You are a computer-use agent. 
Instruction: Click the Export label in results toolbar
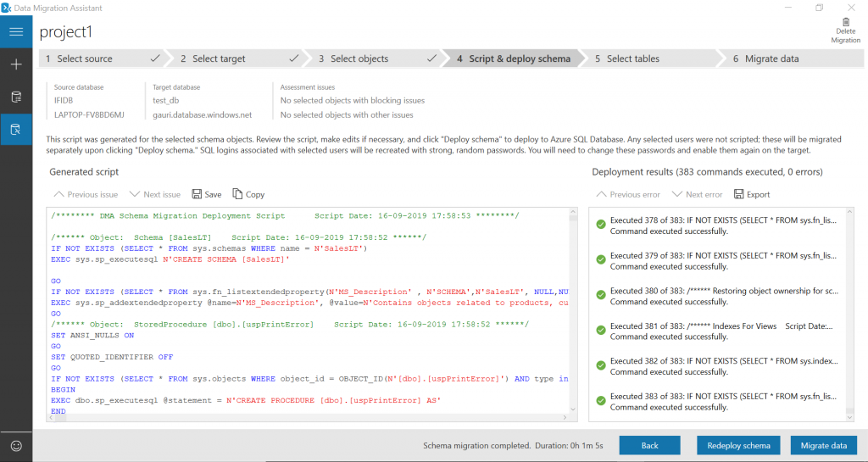tap(758, 194)
